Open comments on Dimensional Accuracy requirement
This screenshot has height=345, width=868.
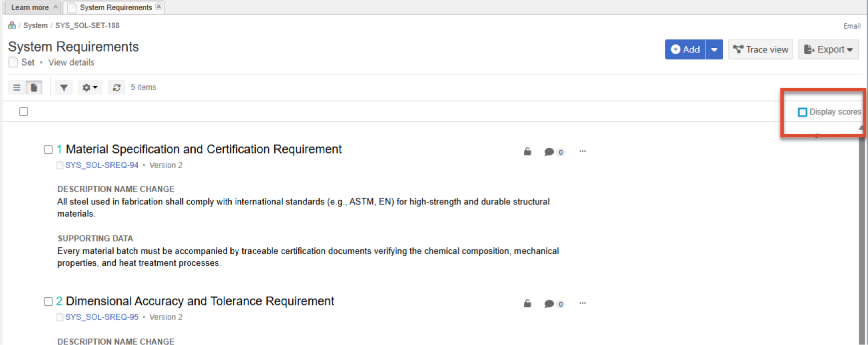point(554,304)
